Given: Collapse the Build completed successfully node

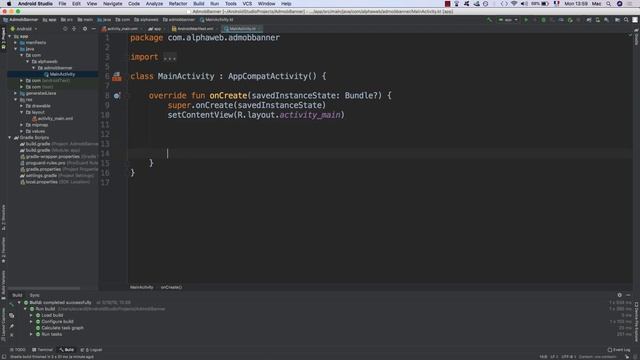Looking at the screenshot, I should tap(19, 303).
